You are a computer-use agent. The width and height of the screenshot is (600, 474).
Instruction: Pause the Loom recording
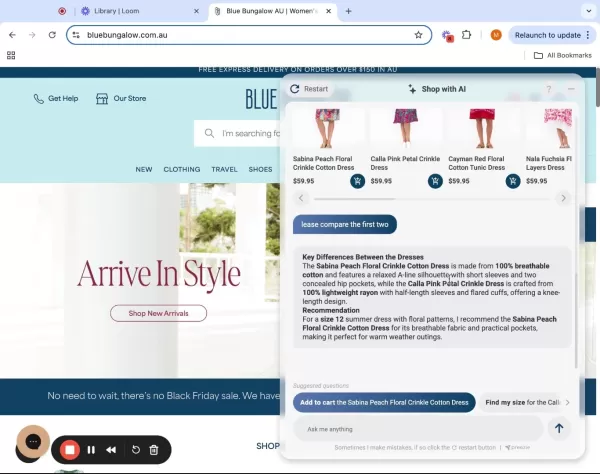[x=91, y=450]
